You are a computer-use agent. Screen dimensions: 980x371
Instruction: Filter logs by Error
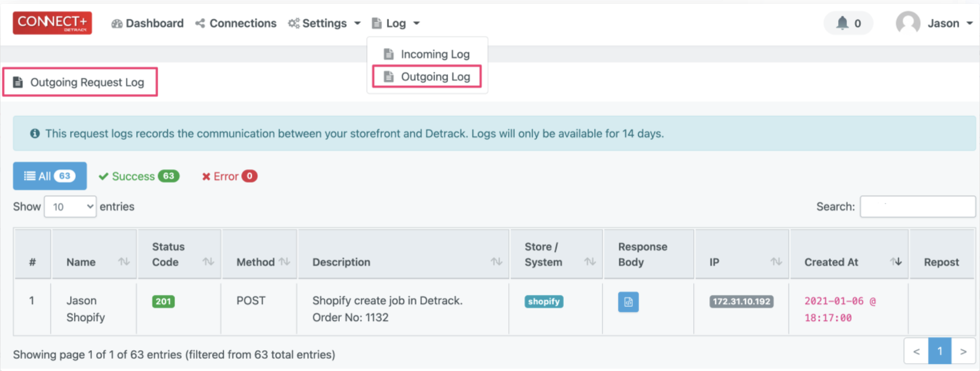pos(229,176)
